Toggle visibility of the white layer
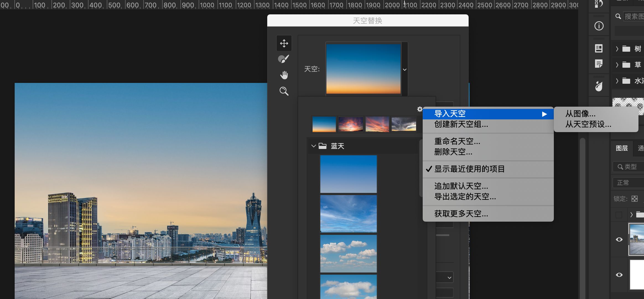Viewport: 644px width, 299px height. pos(619,275)
